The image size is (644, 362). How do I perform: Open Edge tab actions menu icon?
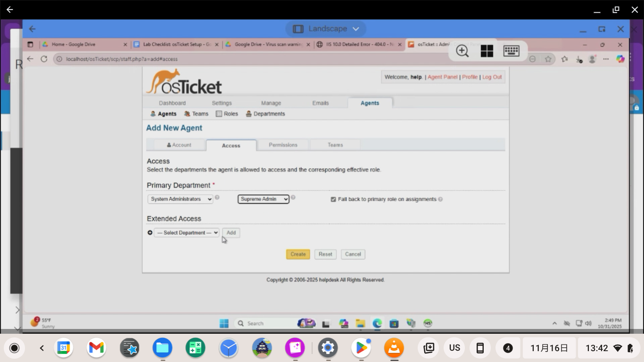31,44
